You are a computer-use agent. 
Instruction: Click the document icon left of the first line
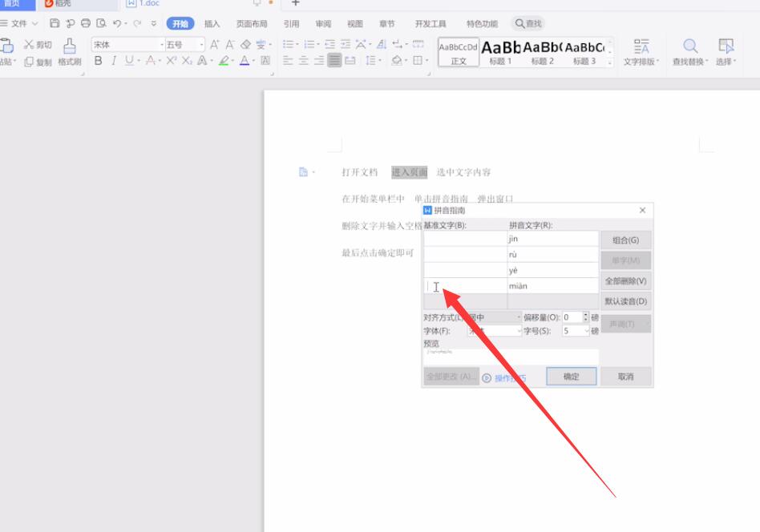pyautogui.click(x=303, y=172)
